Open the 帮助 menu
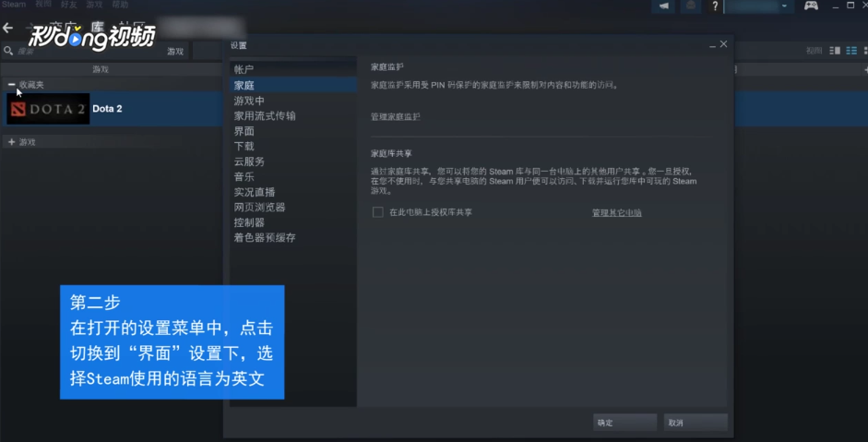This screenshot has width=868, height=442. [120, 5]
